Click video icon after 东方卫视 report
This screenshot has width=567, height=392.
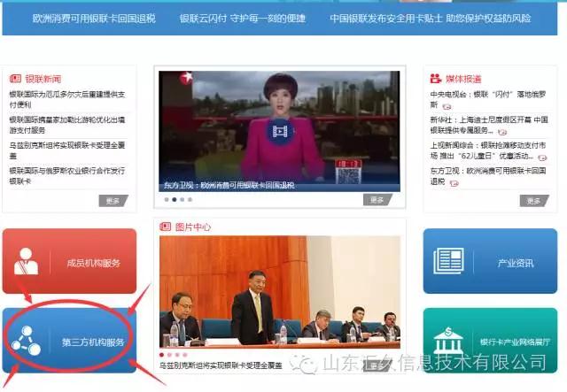pyautogui.click(x=454, y=183)
